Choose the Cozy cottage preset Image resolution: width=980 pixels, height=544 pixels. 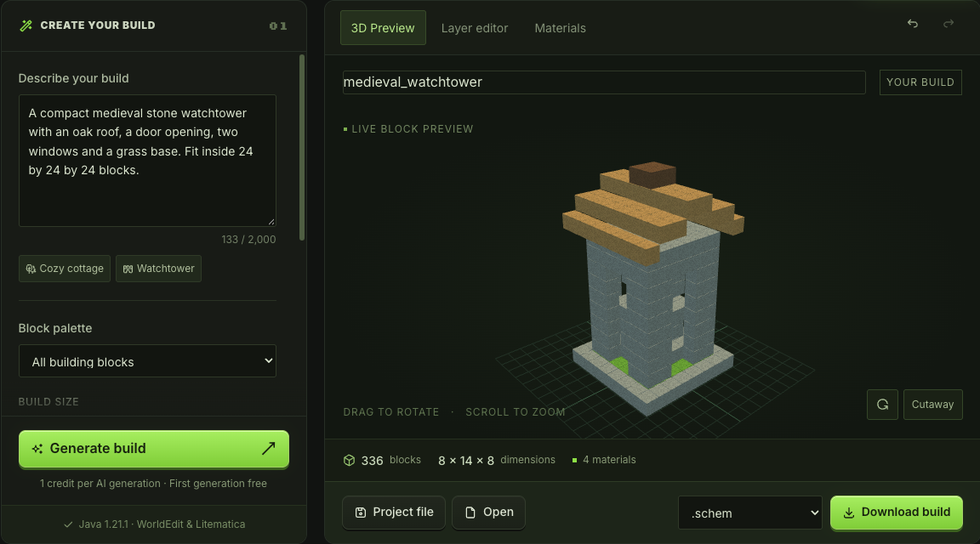(x=65, y=269)
